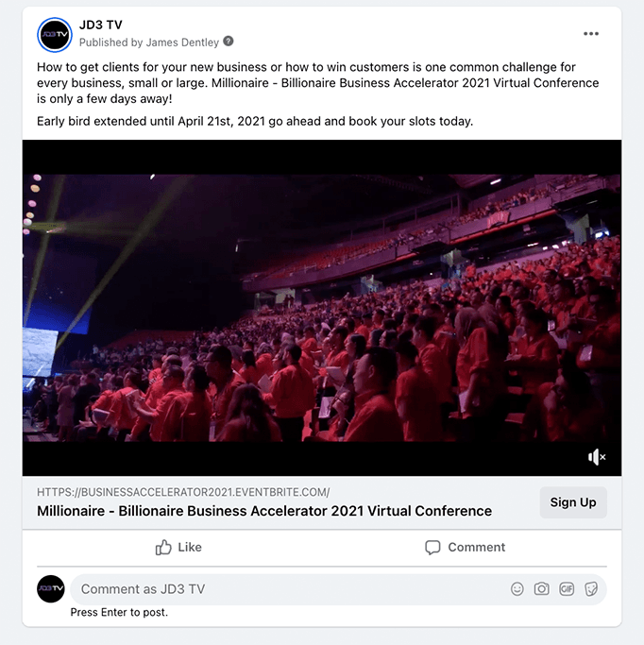Open the three-dot post options menu
Screen dimensions: 644x645
[590, 34]
